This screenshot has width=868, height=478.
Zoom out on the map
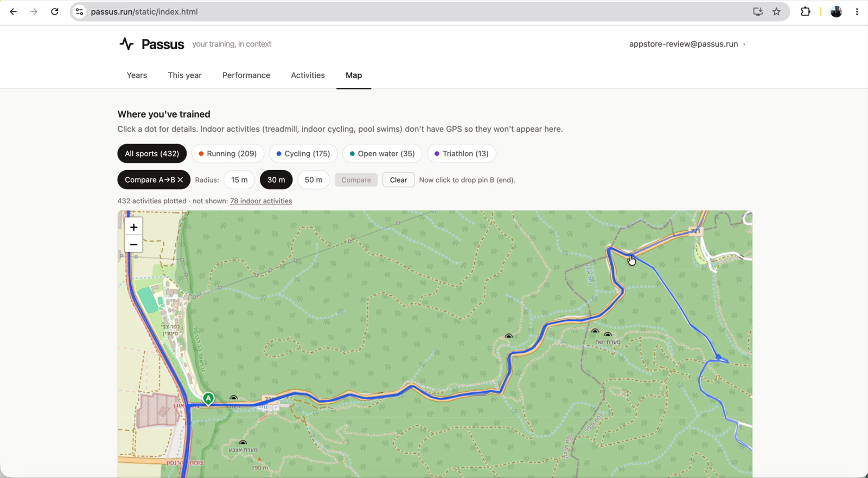click(133, 244)
